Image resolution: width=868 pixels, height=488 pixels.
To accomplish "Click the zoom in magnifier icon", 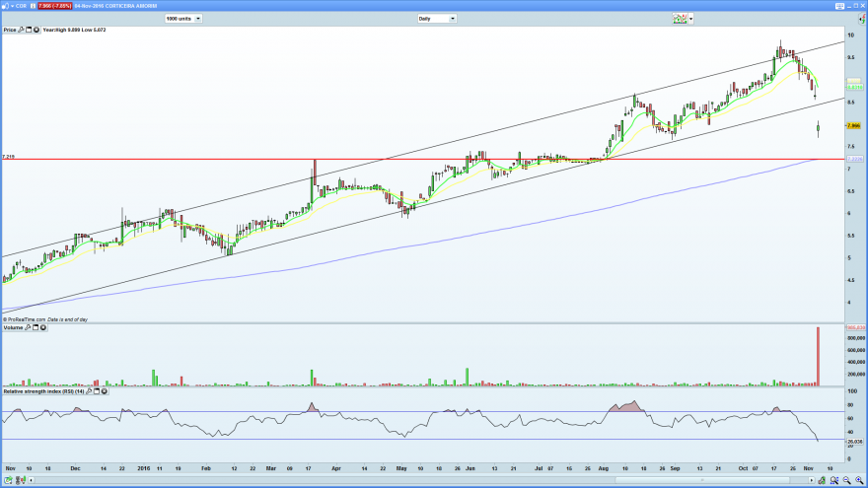I will coord(859,480).
